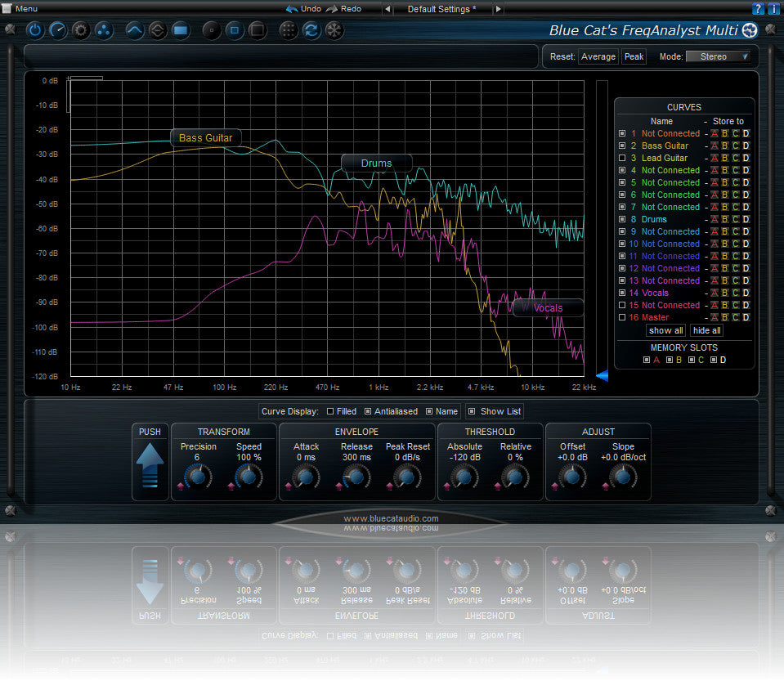The image size is (784, 681).
Task: Click the three-dots icon in toolbar
Action: pos(103,31)
